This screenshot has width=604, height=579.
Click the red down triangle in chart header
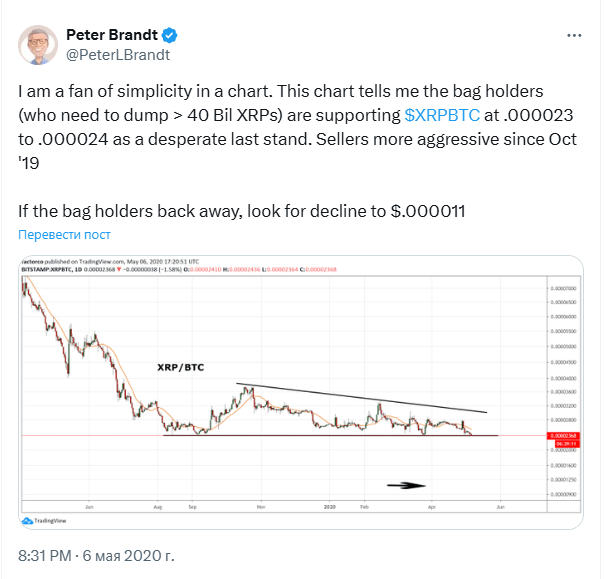pos(119,269)
